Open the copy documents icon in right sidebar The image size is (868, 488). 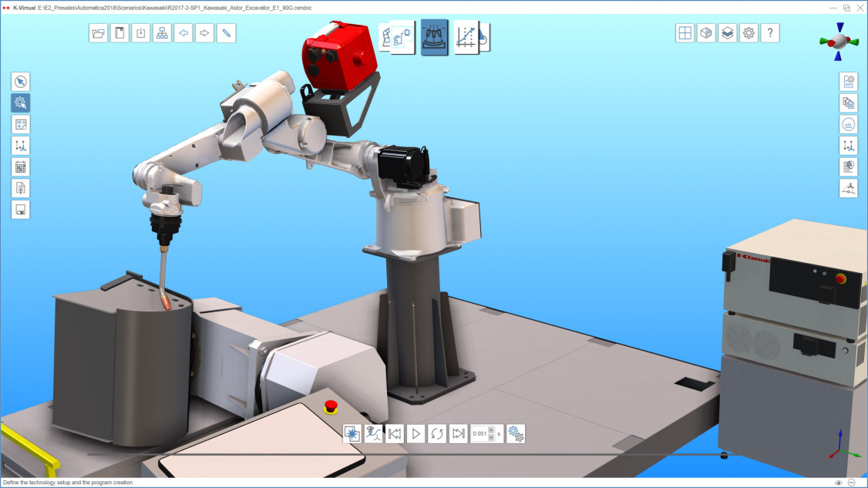(x=848, y=103)
